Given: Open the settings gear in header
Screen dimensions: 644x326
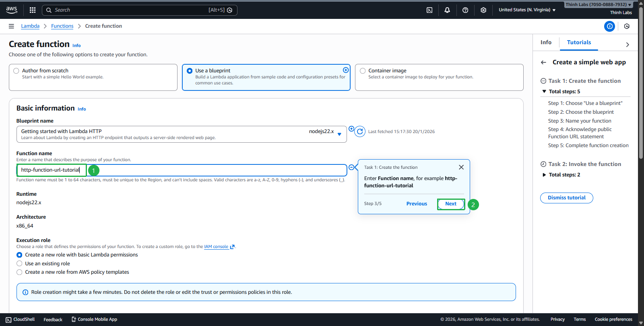Looking at the screenshot, I should point(483,10).
